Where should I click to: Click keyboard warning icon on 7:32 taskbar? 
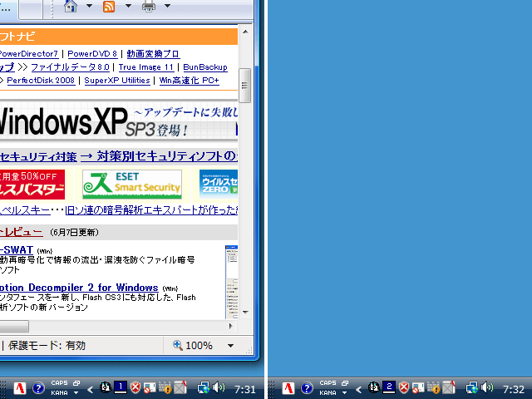coord(434,387)
